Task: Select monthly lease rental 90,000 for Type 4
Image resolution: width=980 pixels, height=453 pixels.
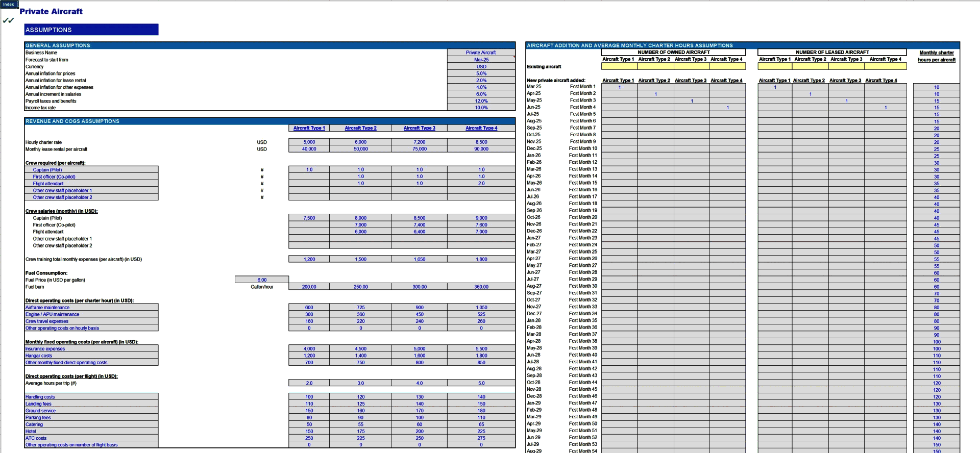Action: click(x=481, y=149)
